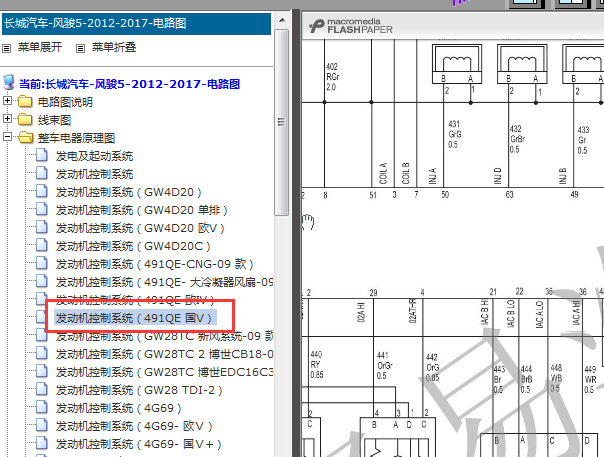Expand the 电路图说明 folder node
The height and width of the screenshot is (457, 604).
pos(7,101)
